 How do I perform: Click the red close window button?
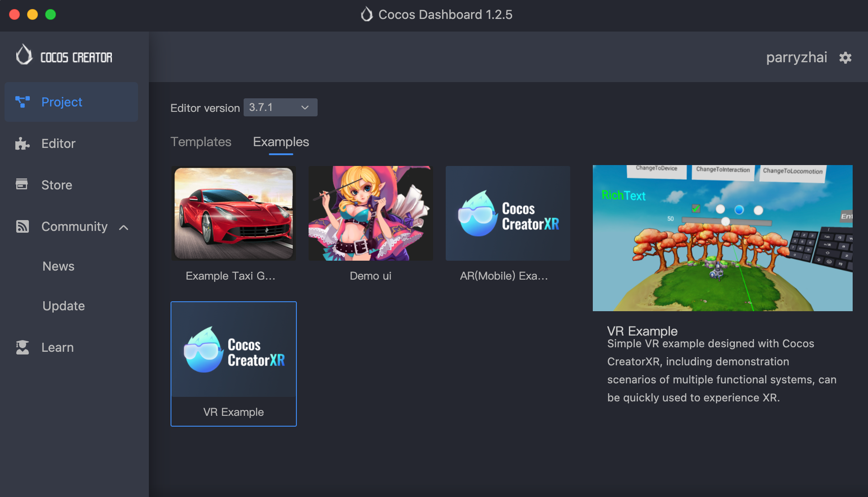tap(14, 14)
